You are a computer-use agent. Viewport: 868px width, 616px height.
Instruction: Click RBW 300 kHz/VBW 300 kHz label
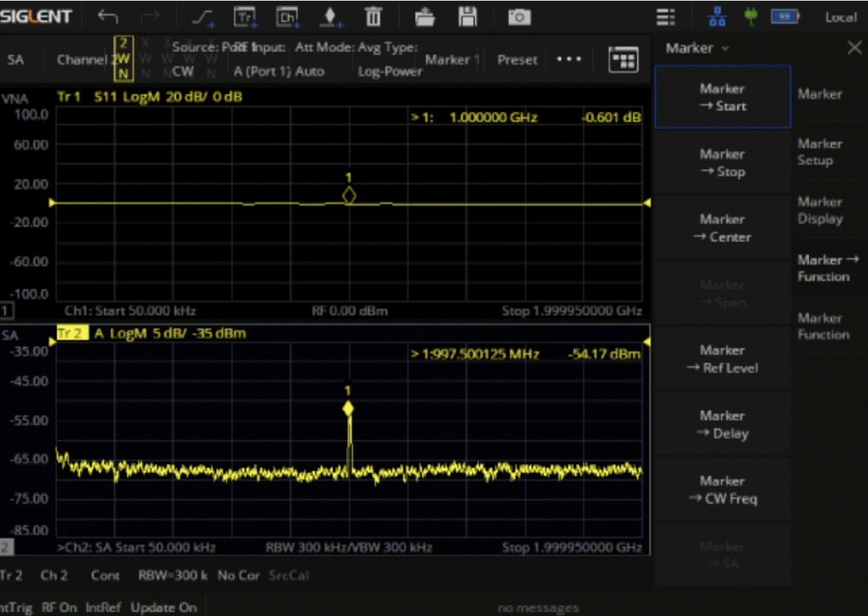pos(349,548)
